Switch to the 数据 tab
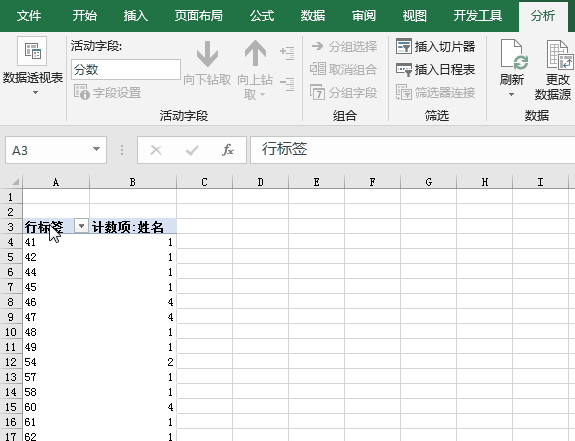575x441 pixels. pos(313,16)
